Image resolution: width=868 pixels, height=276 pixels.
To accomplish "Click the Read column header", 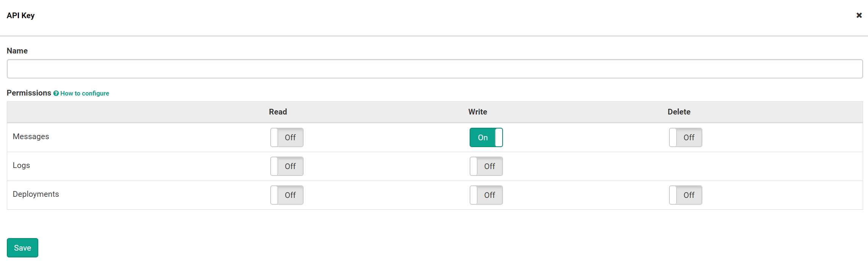I will tap(278, 112).
